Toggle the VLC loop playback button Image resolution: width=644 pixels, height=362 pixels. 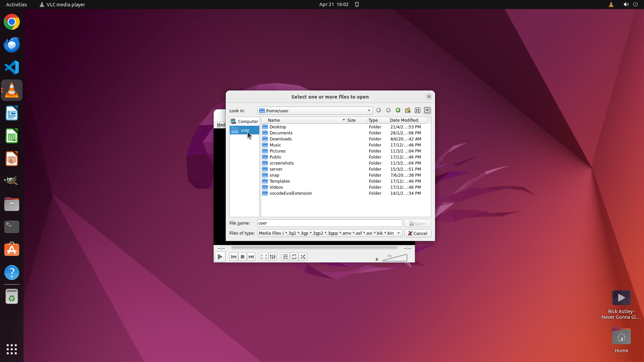(294, 257)
